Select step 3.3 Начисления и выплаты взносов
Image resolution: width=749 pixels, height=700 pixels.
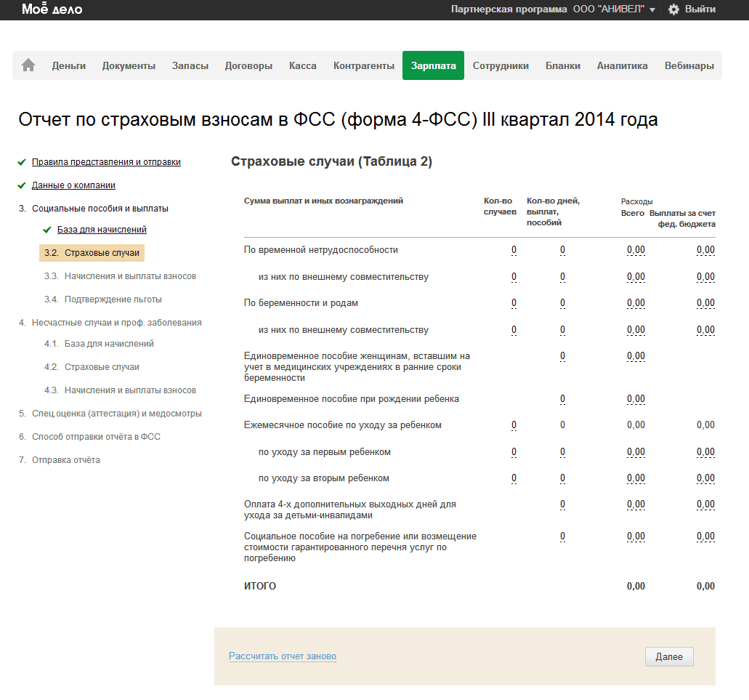(129, 276)
